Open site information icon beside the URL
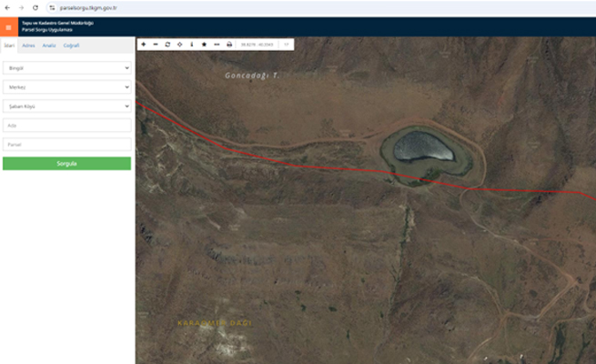596x364 pixels. click(x=52, y=7)
